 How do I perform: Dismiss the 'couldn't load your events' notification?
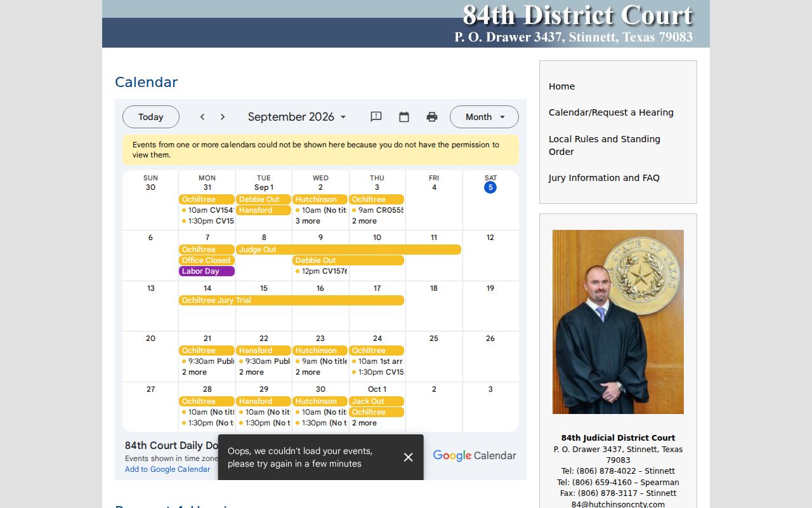tap(409, 457)
